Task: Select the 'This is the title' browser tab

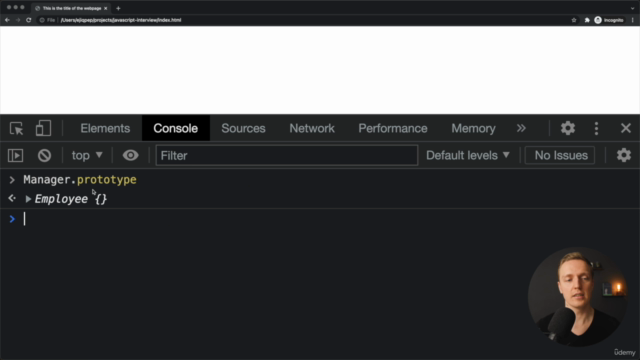Action: [x=71, y=8]
